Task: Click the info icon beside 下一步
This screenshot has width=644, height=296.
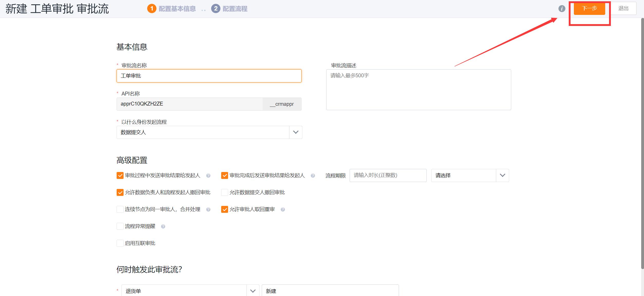Action: tap(562, 9)
